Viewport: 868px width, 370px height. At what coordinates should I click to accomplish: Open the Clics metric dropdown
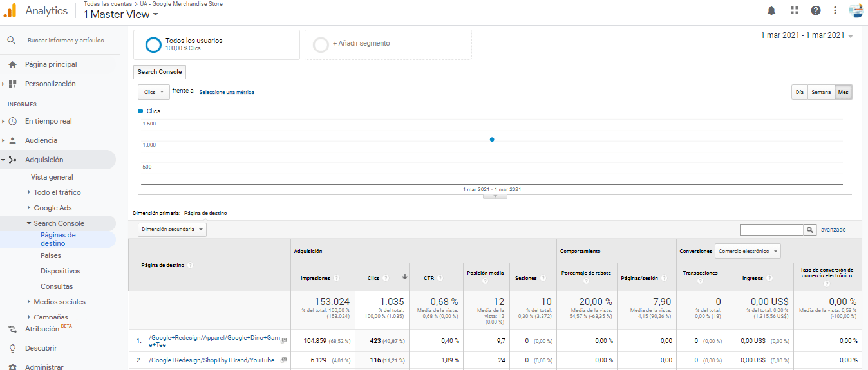pyautogui.click(x=154, y=92)
